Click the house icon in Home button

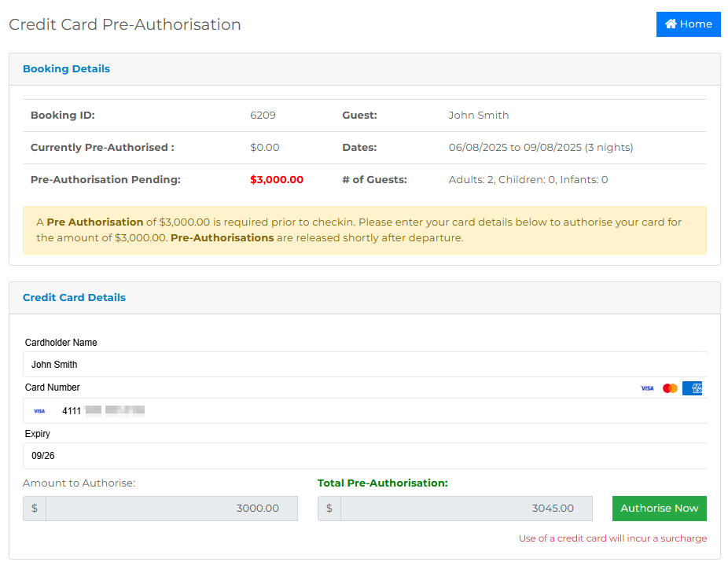point(671,24)
